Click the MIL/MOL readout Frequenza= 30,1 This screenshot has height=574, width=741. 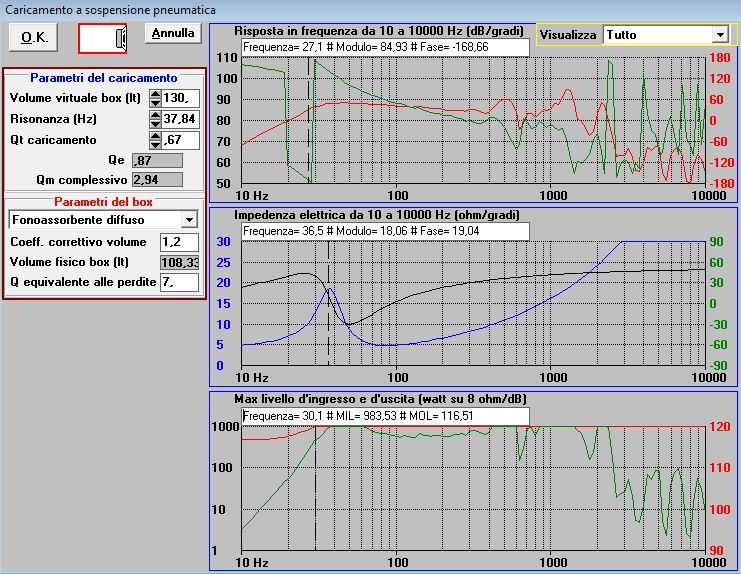click(x=385, y=416)
